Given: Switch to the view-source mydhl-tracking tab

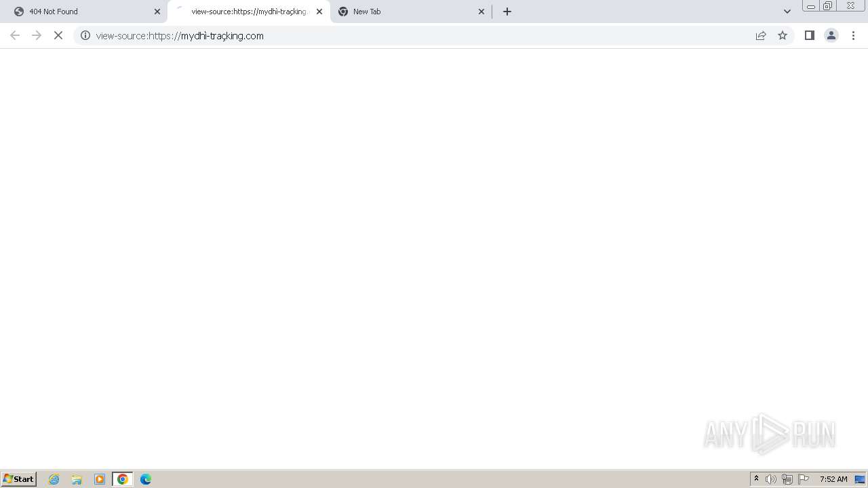Looking at the screenshot, I should click(x=248, y=12).
